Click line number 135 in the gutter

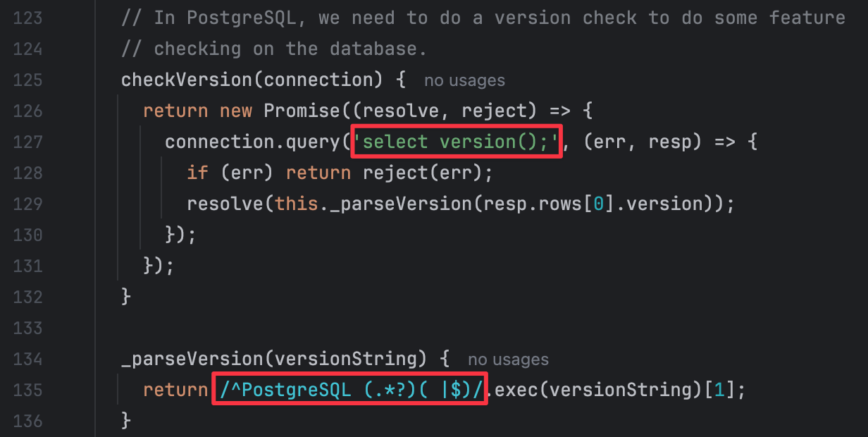click(x=27, y=390)
